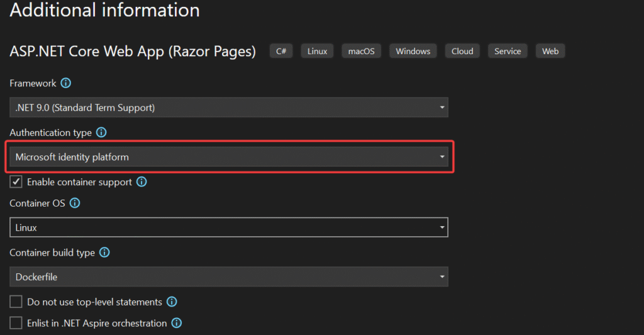The height and width of the screenshot is (335, 644).
Task: Open the Container OS dropdown showing Linux
Action: coord(229,227)
